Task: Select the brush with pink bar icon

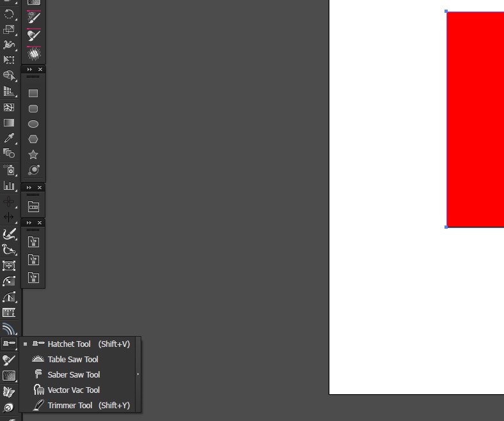Action: click(34, 17)
